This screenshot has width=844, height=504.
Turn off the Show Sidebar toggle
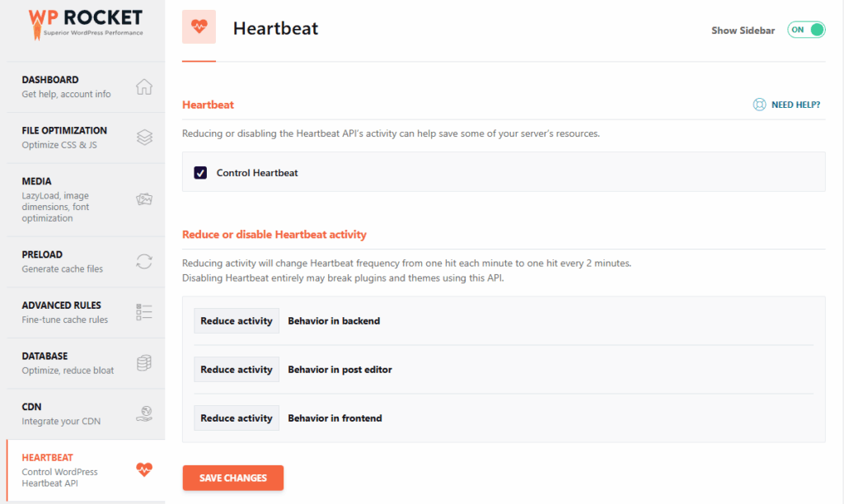[805, 29]
